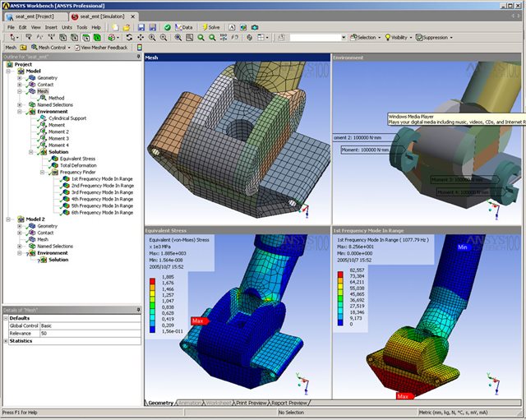Image resolution: width=526 pixels, height=420 pixels.
Task: Click the New document toolbar icon
Action: (115, 27)
